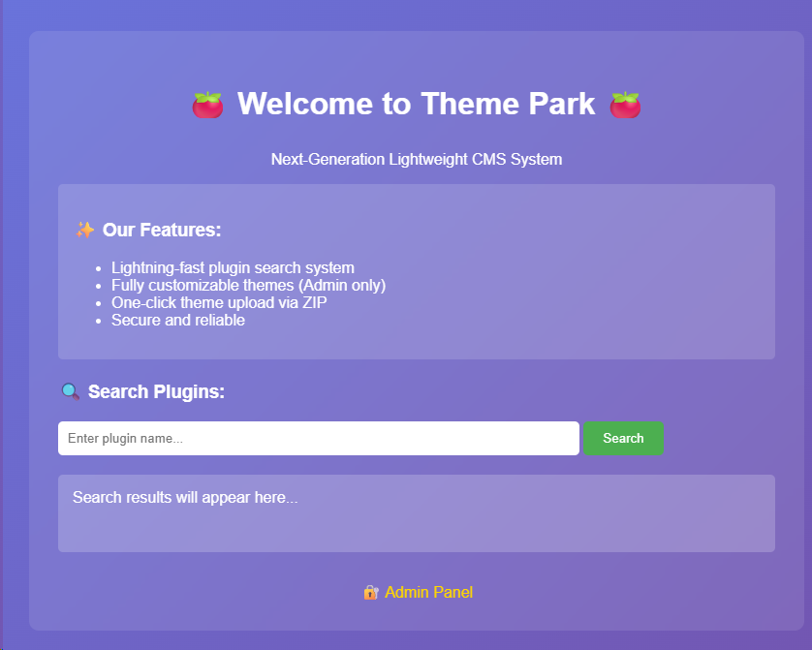Click the 'Next-Generation Lightweight CMS System' subtitle
This screenshot has width=812, height=650.
[x=416, y=159]
